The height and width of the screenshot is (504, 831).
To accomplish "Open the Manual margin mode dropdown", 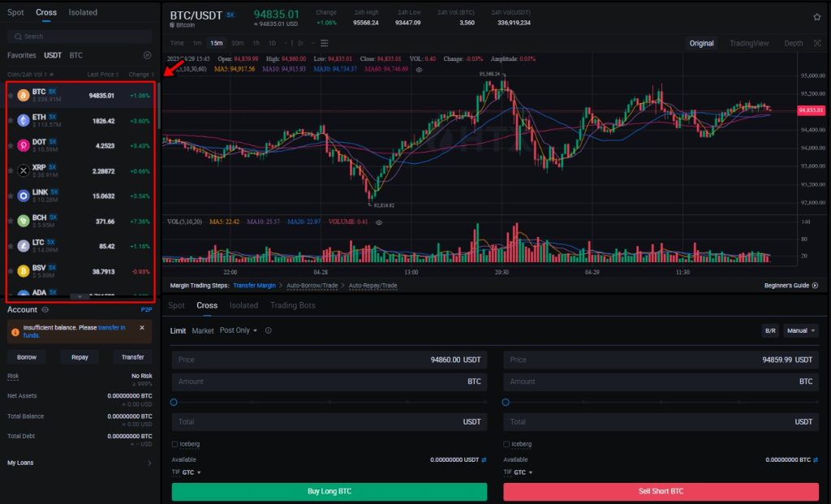I will [802, 330].
